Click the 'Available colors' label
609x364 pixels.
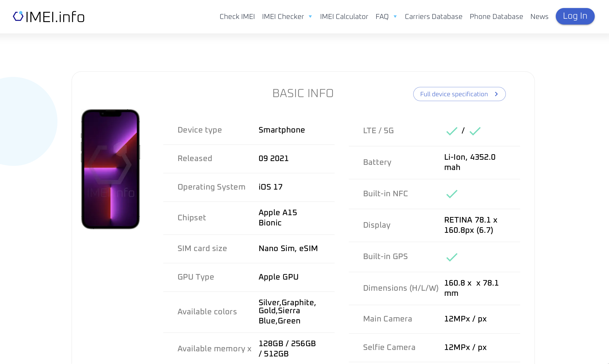[207, 311]
